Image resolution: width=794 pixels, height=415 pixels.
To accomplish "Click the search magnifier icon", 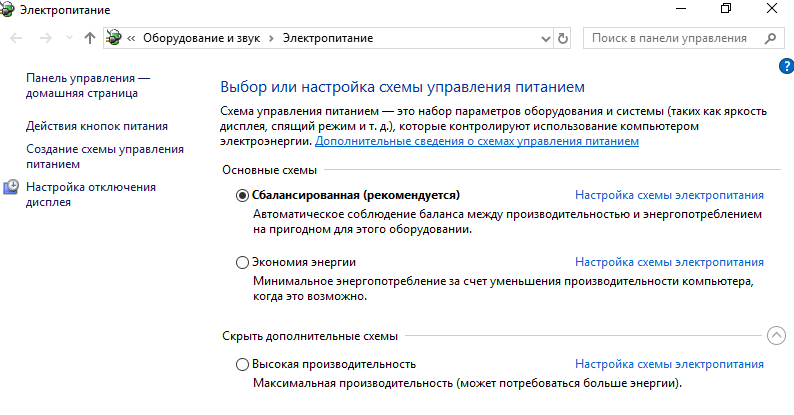I will coord(770,38).
